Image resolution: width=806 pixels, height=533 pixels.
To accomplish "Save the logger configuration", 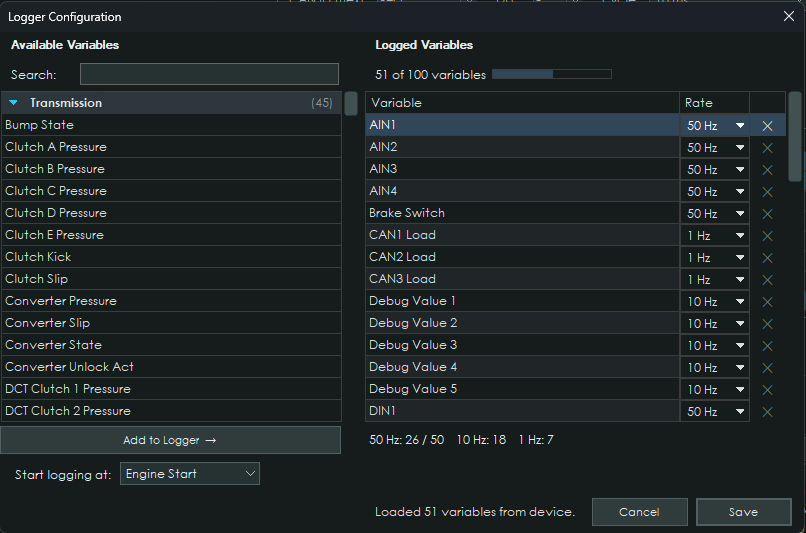I will (x=743, y=512).
